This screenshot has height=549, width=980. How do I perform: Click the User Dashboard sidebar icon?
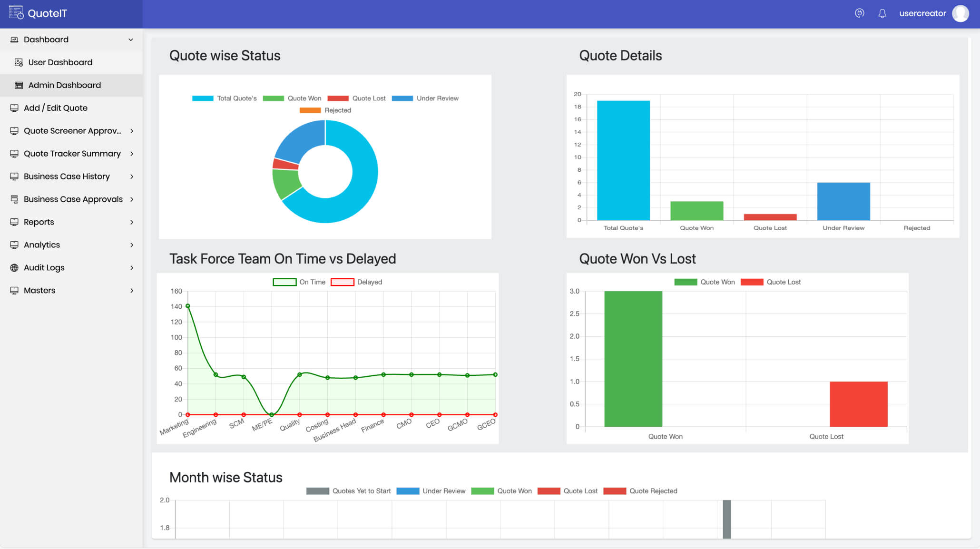[19, 62]
